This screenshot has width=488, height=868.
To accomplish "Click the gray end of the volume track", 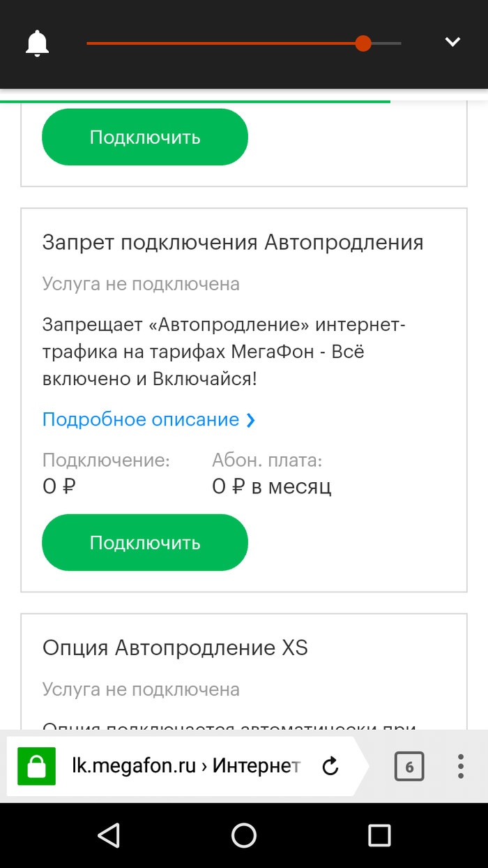I will coord(390,43).
